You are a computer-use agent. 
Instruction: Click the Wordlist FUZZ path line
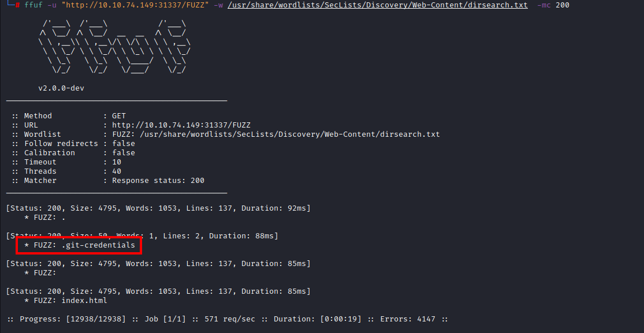(225, 134)
